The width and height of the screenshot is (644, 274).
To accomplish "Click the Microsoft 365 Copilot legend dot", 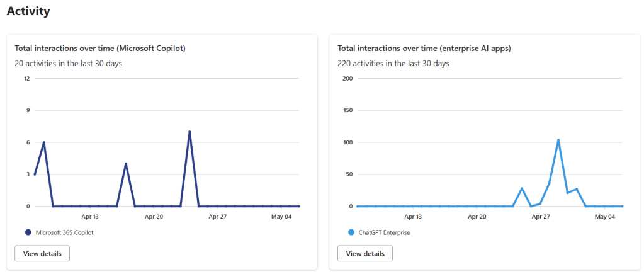I will 28,232.
